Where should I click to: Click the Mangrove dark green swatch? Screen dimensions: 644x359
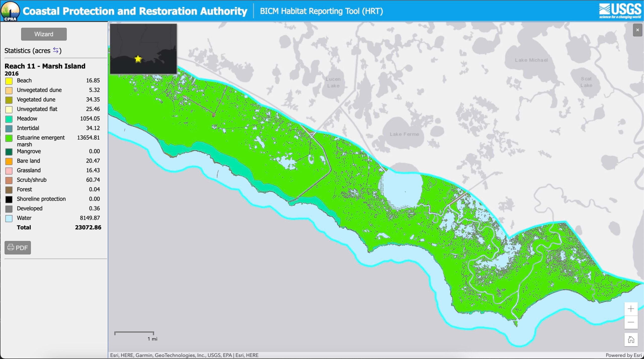[x=9, y=152]
